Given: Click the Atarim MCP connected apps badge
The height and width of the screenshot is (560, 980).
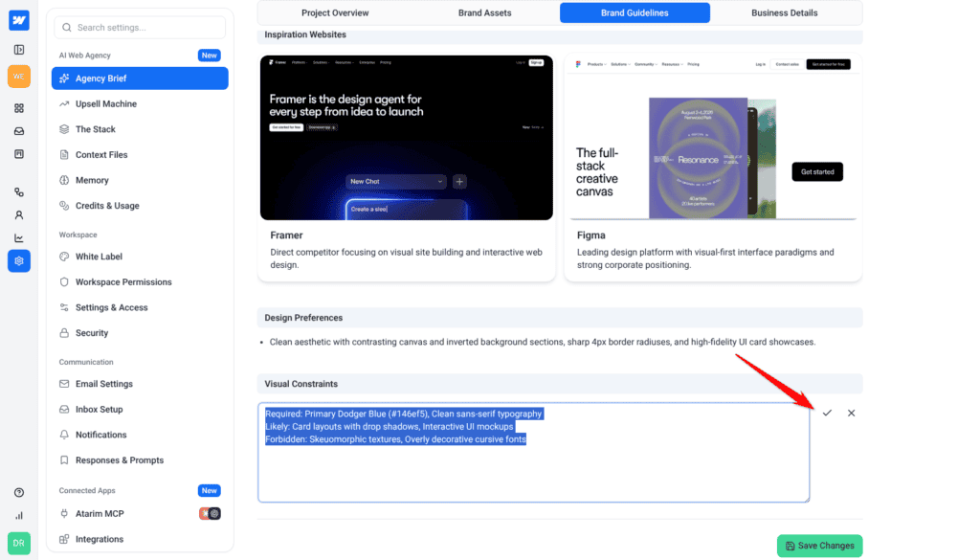Looking at the screenshot, I should click(210, 514).
